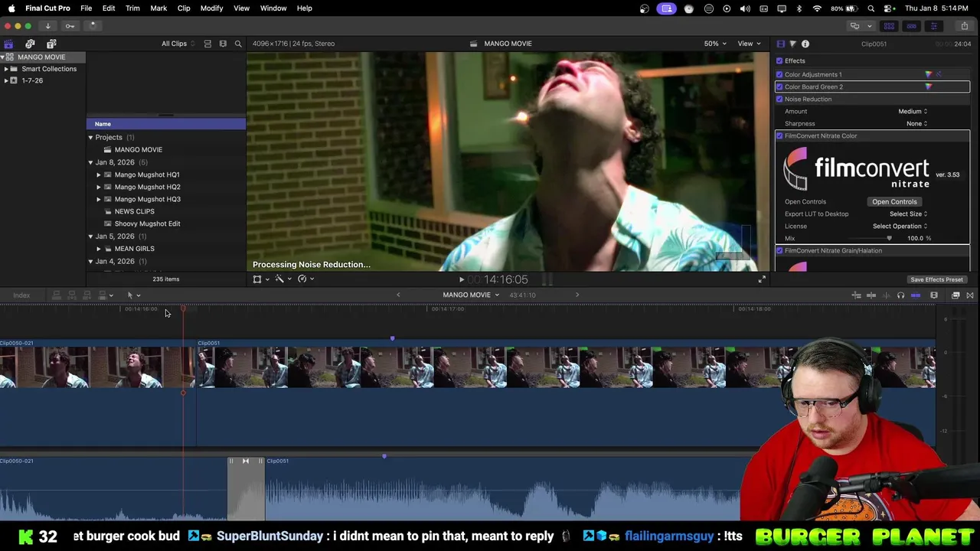Open the viewer View options menu

749,44
